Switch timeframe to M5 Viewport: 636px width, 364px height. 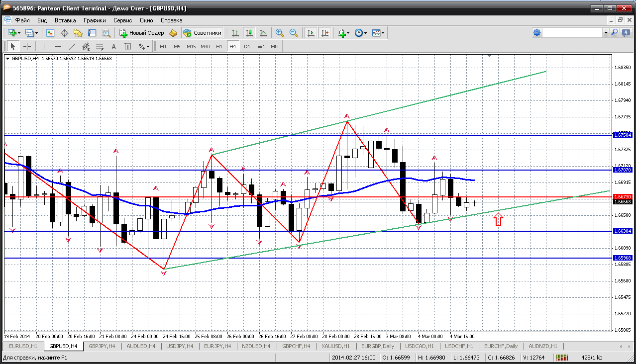(x=177, y=46)
